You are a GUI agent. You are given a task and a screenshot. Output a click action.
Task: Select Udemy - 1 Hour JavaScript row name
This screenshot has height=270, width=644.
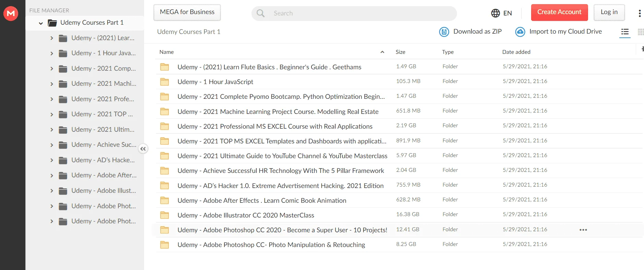point(215,82)
